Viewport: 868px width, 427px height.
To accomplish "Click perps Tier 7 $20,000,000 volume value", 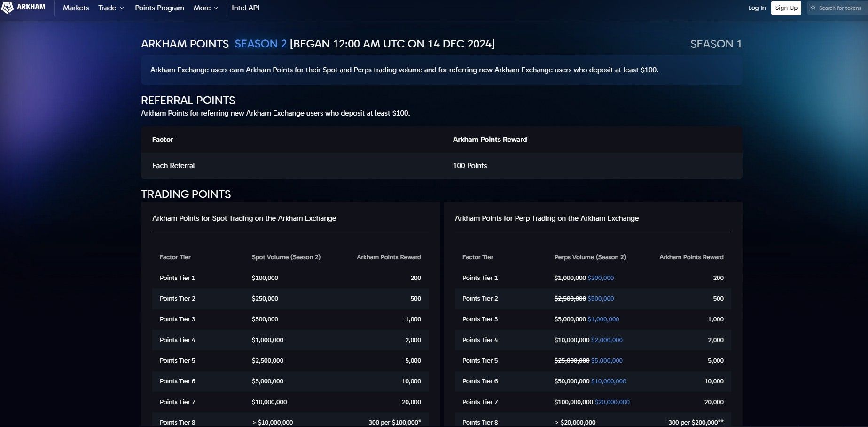I will (x=612, y=402).
